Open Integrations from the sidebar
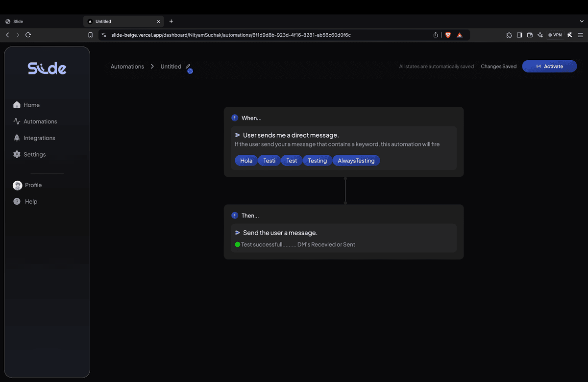The image size is (588, 382). click(x=39, y=138)
